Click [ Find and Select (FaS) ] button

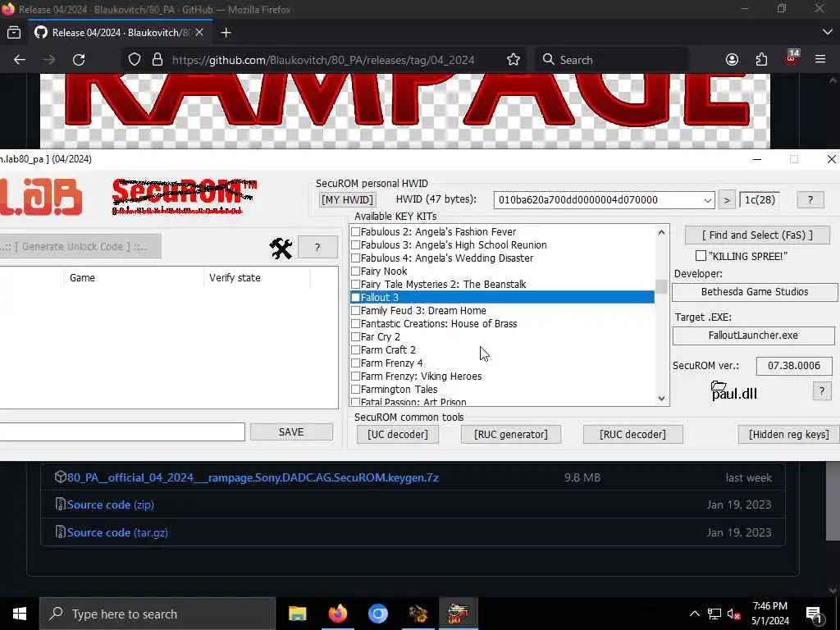pyautogui.click(x=757, y=235)
